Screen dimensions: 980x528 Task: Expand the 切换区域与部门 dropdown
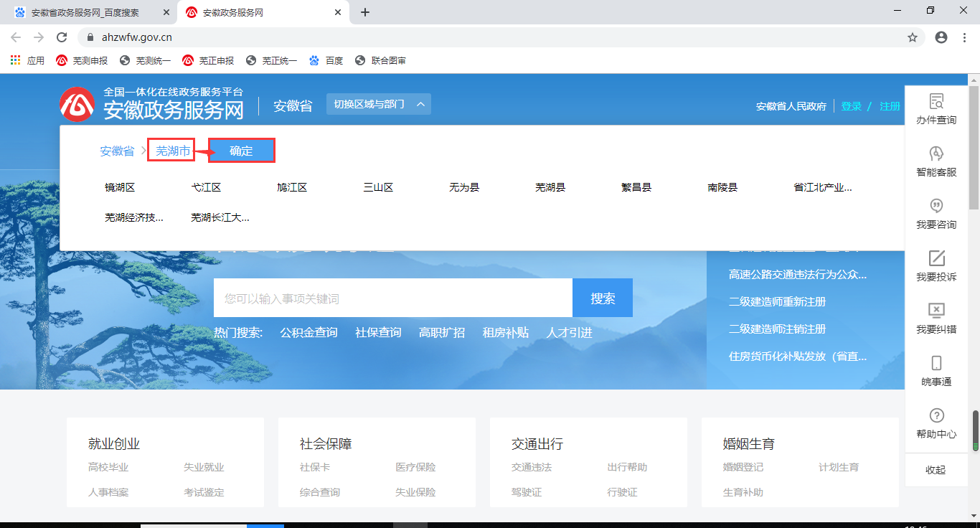click(x=378, y=105)
